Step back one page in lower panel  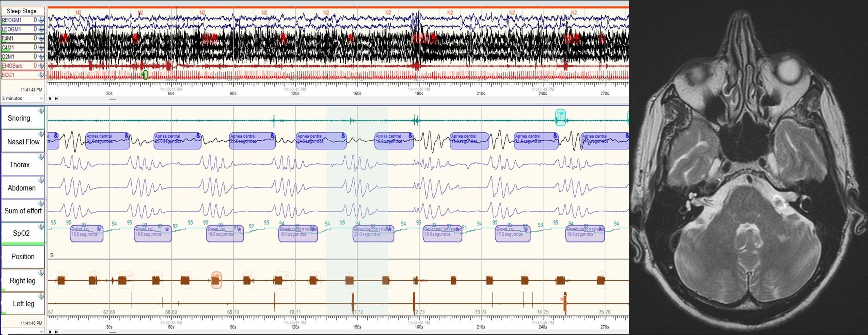(56, 332)
